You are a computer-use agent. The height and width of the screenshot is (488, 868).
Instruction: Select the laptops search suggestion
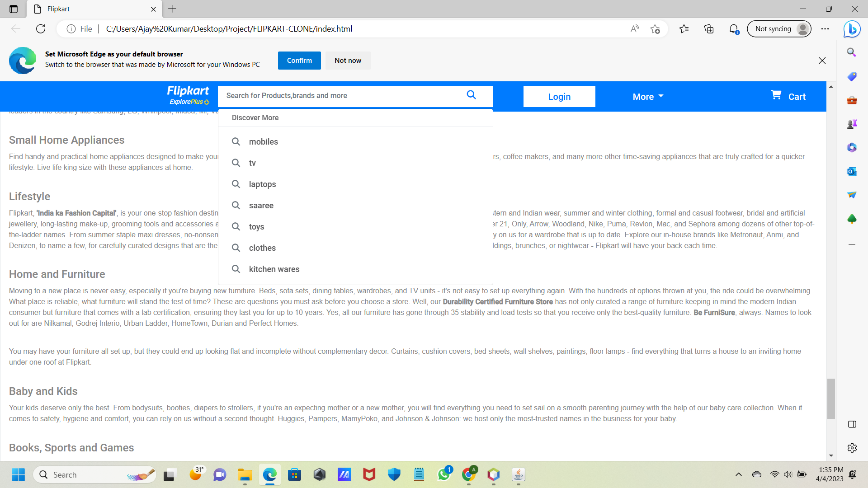click(x=263, y=184)
